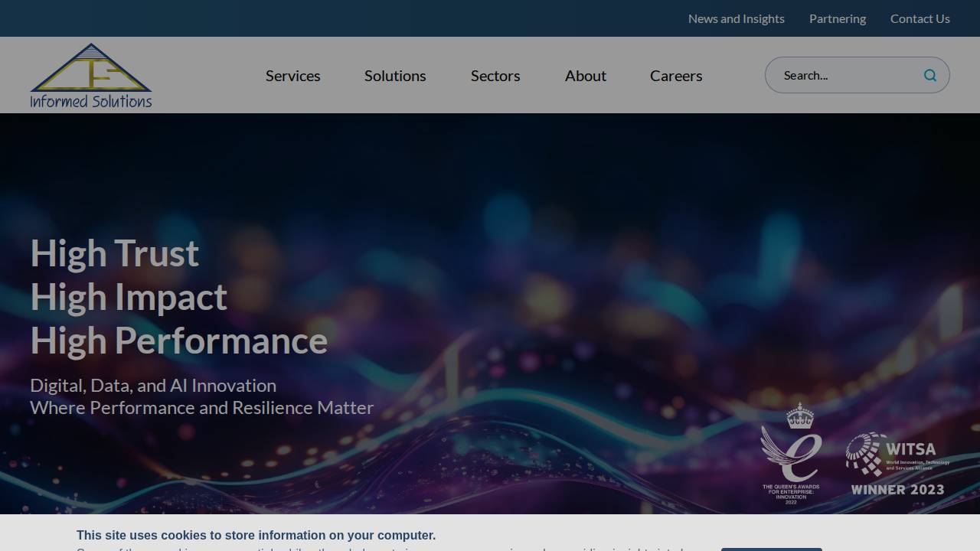Click the Digital, Data, and AI tagline
Image resolution: width=980 pixels, height=551 pixels.
[152, 385]
